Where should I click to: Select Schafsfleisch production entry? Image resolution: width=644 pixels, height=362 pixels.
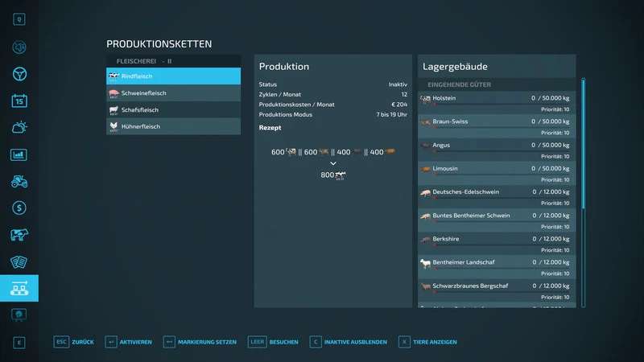coord(173,110)
